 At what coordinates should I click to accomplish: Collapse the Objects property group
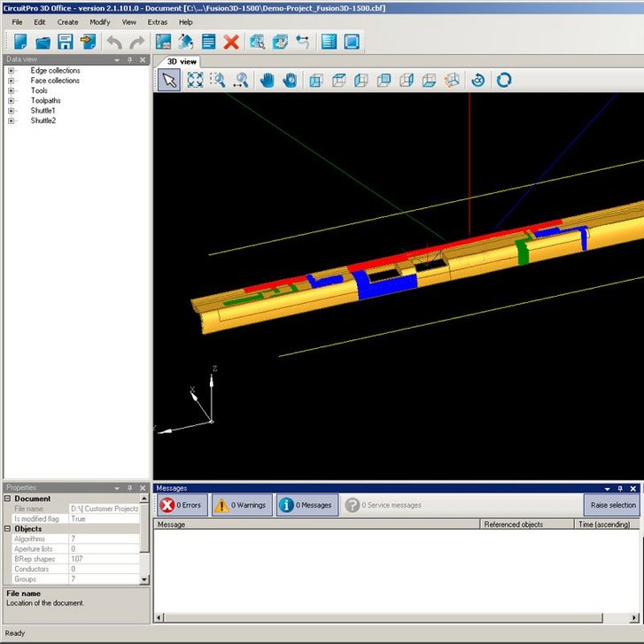[8, 529]
